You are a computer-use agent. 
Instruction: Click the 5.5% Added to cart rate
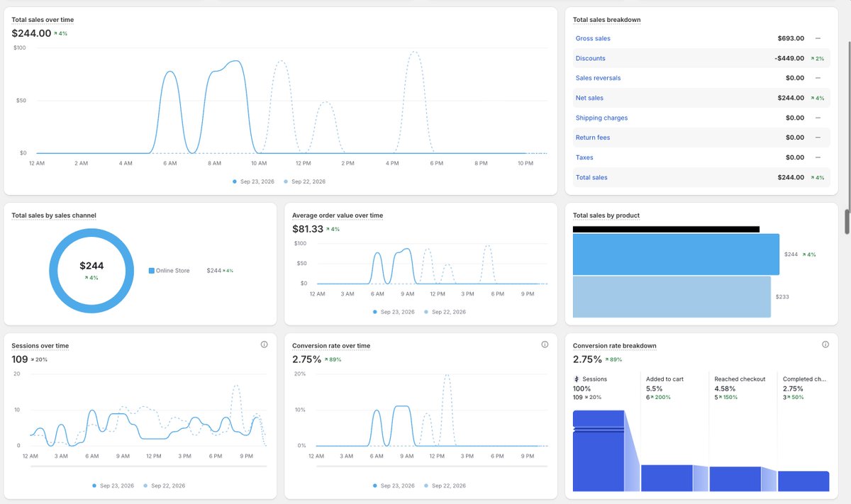654,388
